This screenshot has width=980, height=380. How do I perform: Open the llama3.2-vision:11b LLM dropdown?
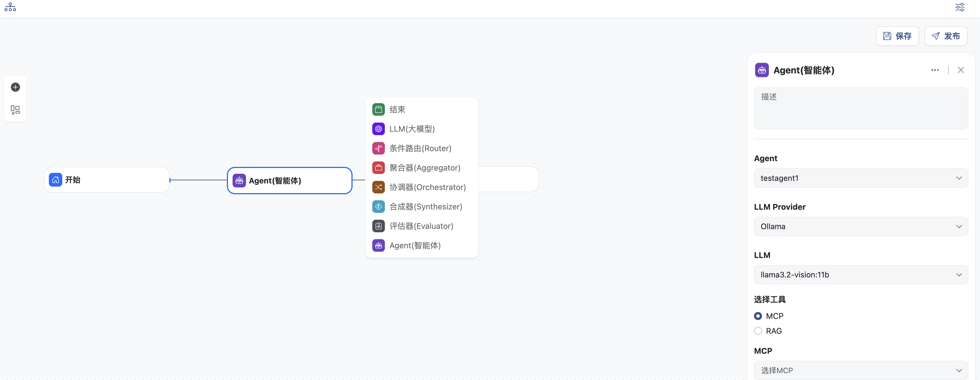tap(861, 275)
